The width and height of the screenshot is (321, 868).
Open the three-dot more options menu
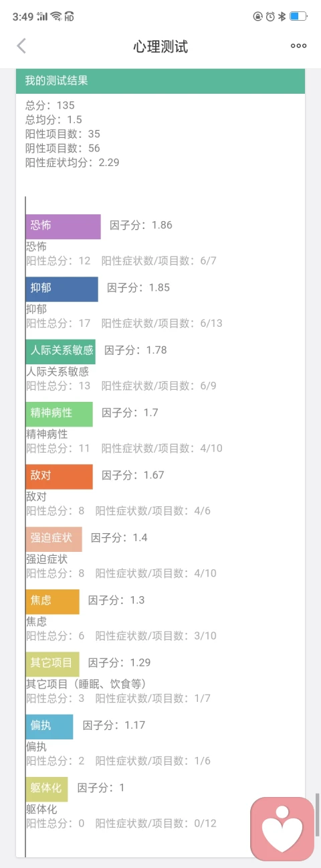coord(298,46)
